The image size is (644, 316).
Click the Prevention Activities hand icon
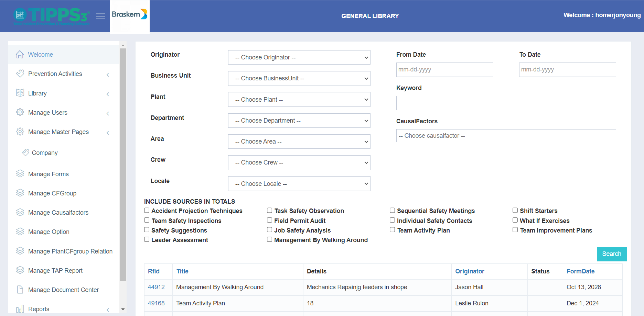click(x=20, y=73)
